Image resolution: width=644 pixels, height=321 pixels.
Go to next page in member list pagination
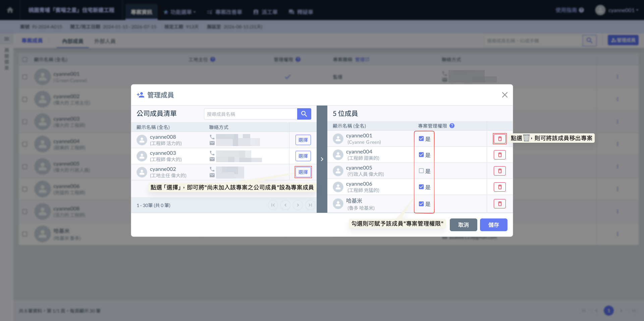[x=298, y=205]
